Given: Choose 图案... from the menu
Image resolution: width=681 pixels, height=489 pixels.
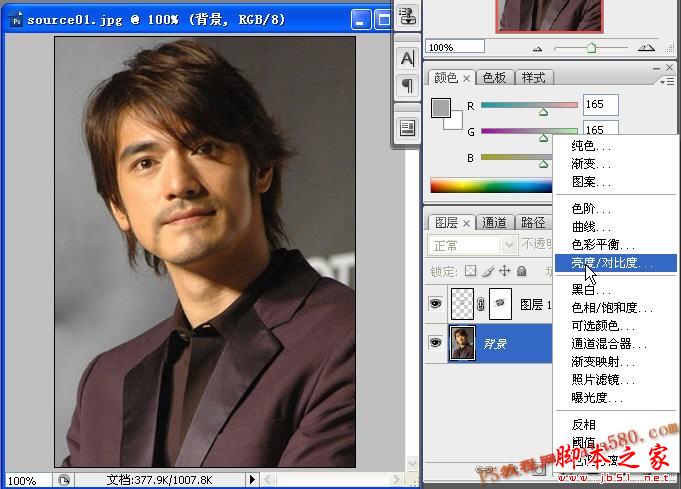Looking at the screenshot, I should click(615, 182).
